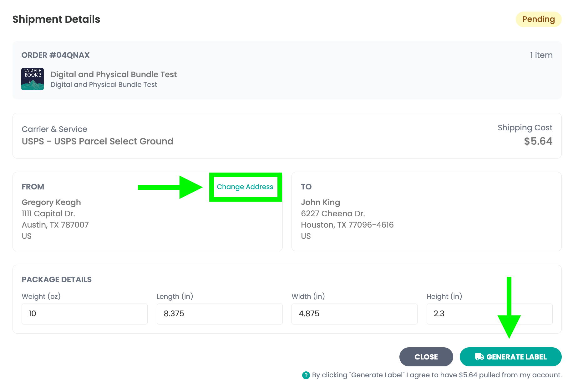Click the Shipment Details heading
The image size is (573, 392).
pos(56,19)
